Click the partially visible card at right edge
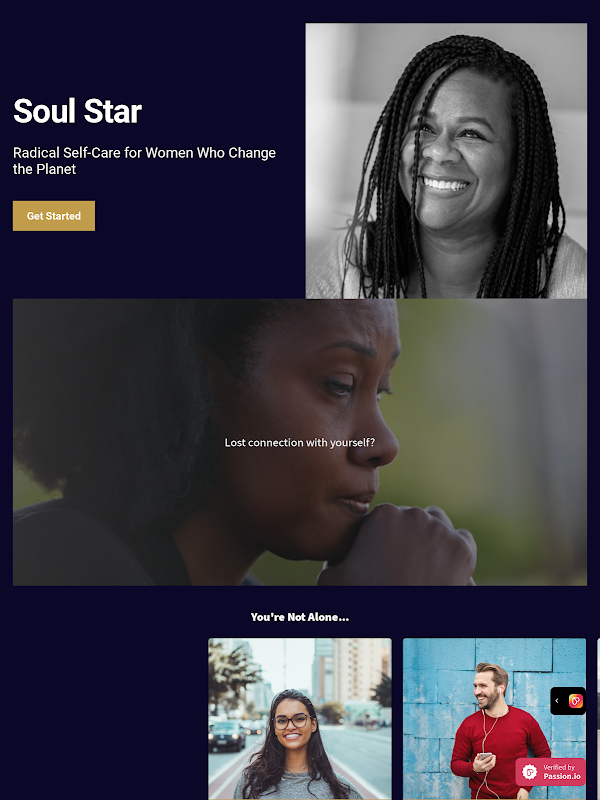Screen dimensions: 600x800 click(598, 719)
